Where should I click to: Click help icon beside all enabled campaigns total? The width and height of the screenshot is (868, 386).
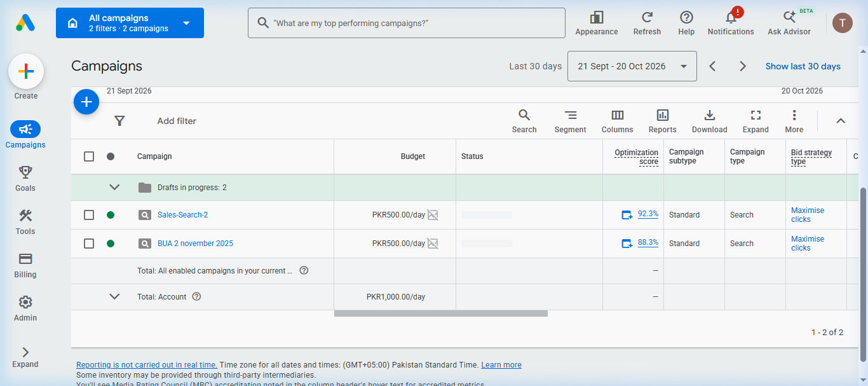coord(304,270)
